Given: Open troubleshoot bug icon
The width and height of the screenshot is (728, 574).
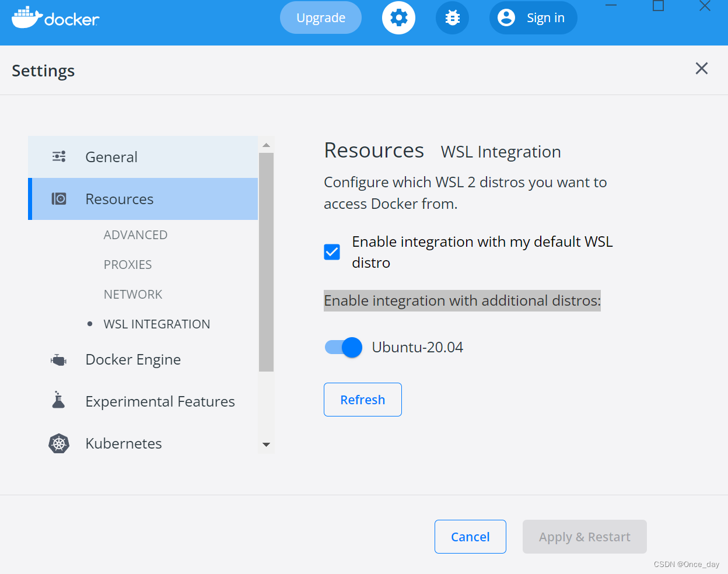Looking at the screenshot, I should (452, 17).
